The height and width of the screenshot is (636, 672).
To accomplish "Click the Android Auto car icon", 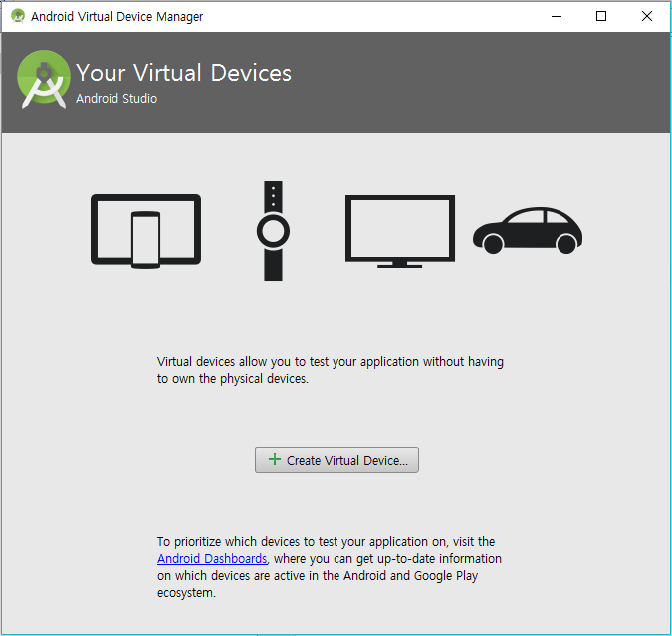I will [x=528, y=231].
